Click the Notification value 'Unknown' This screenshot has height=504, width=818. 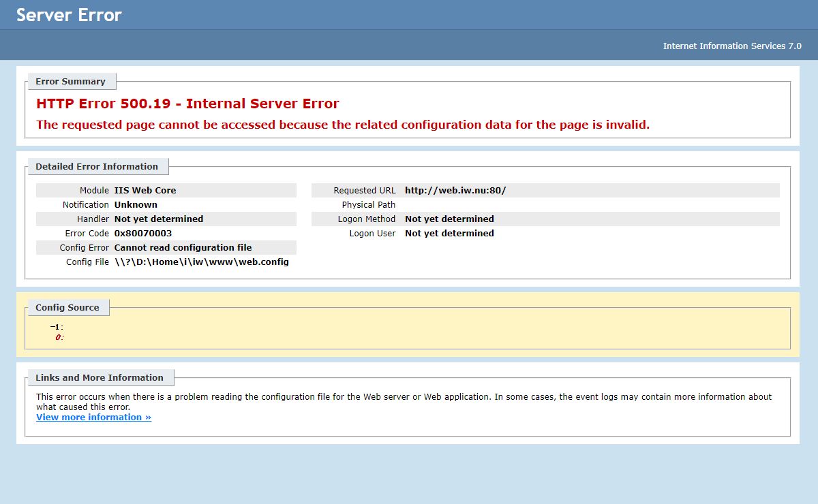coord(136,204)
